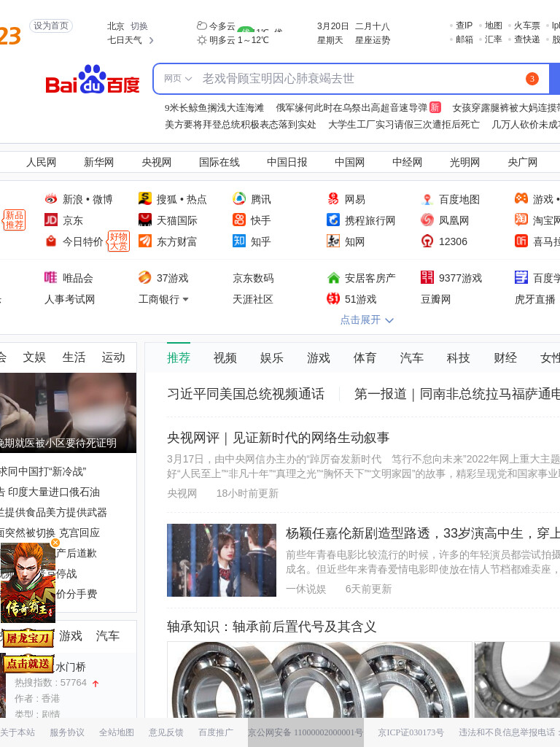This screenshot has height=747, width=560.
Task: Open the 杨颖任嘉伦 article thumbnail
Action: point(222,560)
